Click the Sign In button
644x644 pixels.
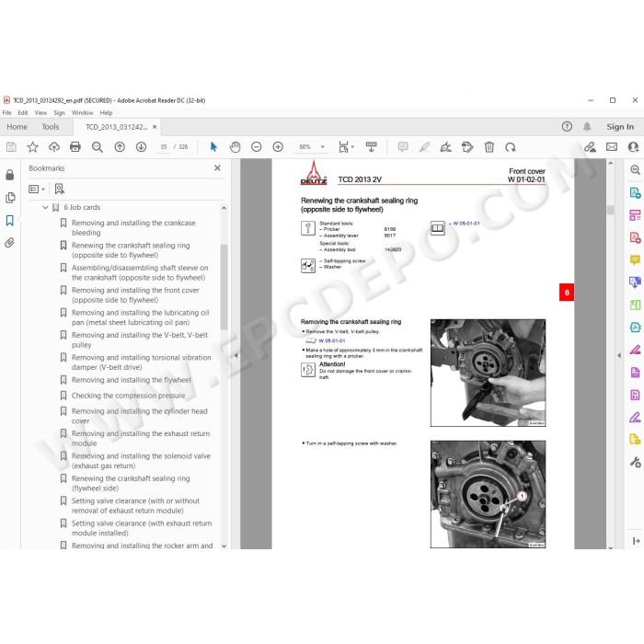point(620,127)
